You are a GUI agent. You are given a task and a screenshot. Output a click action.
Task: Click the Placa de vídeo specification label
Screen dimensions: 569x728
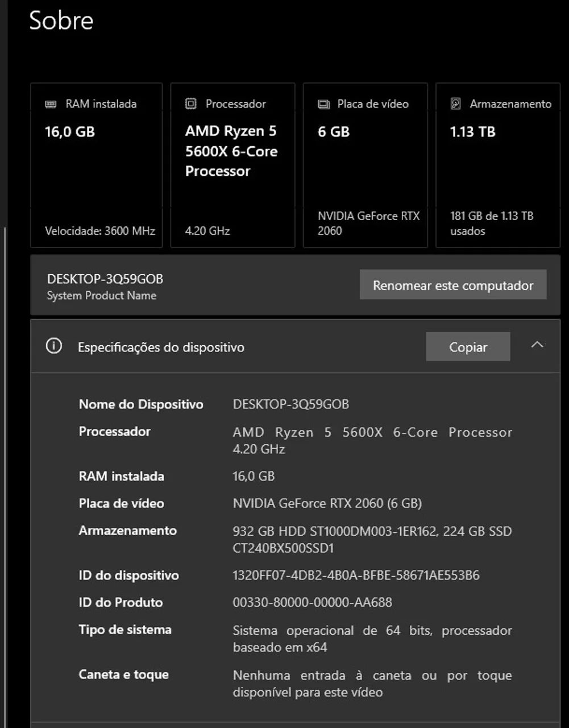click(x=122, y=503)
